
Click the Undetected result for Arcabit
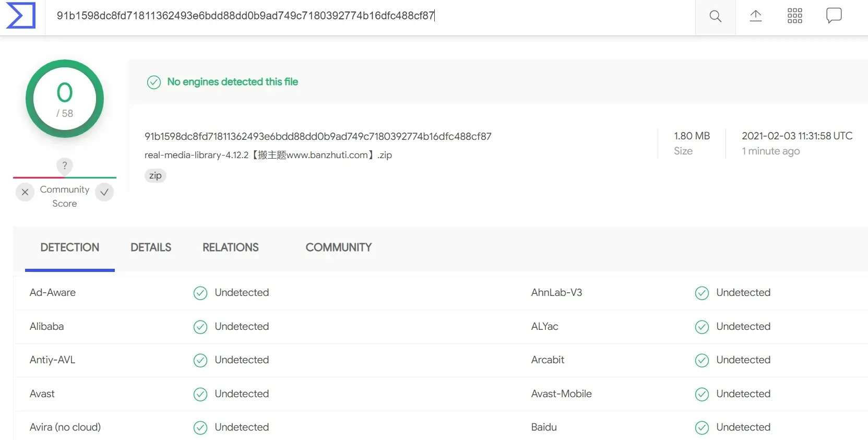tap(744, 360)
